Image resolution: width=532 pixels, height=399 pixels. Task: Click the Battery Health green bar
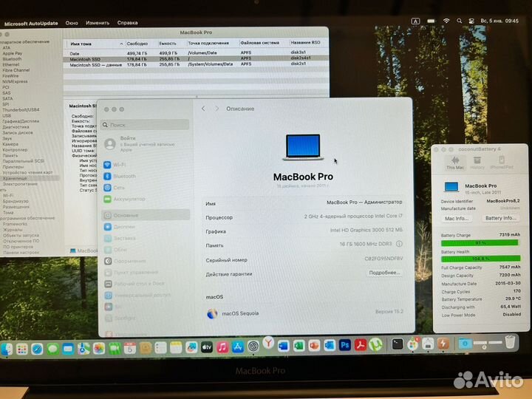(x=480, y=259)
